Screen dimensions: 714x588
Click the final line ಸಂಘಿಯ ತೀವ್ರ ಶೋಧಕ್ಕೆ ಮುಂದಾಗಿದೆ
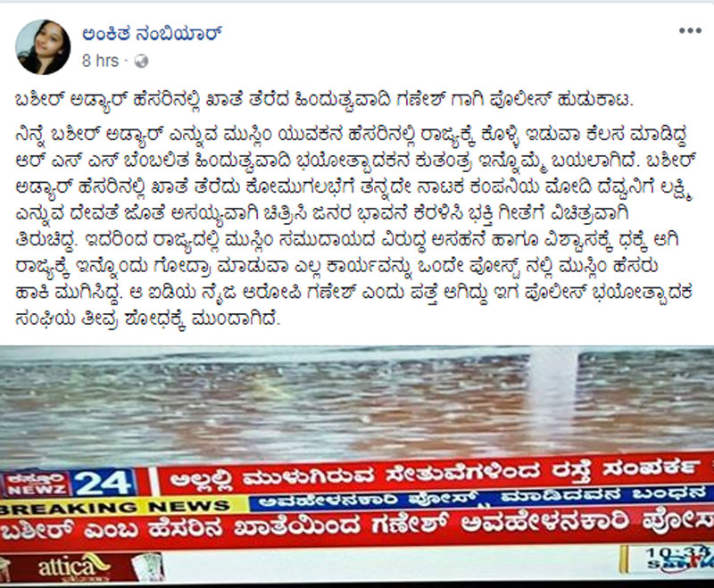tap(147, 319)
